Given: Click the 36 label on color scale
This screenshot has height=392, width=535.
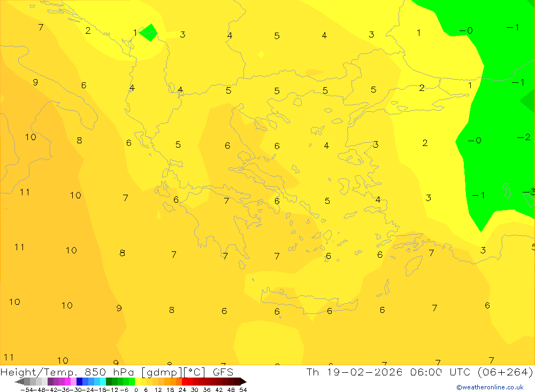Looking at the screenshot, I should (207, 390).
